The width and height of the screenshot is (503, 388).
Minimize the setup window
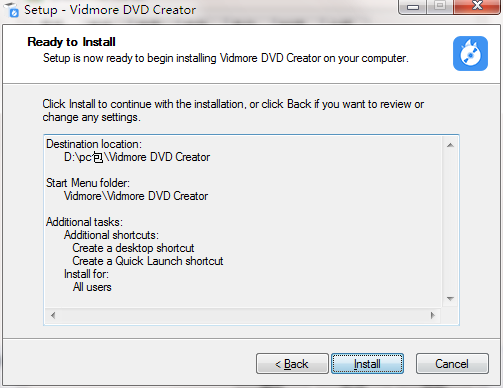click(x=413, y=7)
